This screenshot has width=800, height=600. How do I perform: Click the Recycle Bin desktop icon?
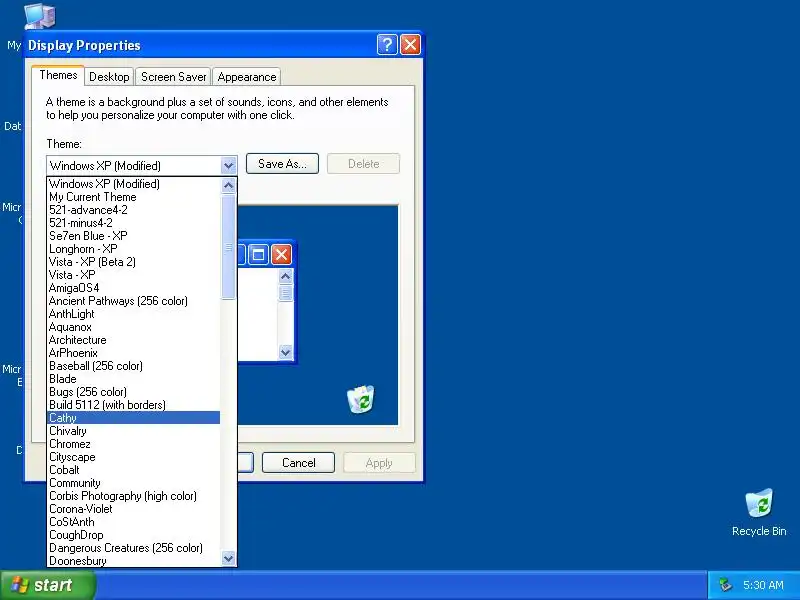[759, 512]
